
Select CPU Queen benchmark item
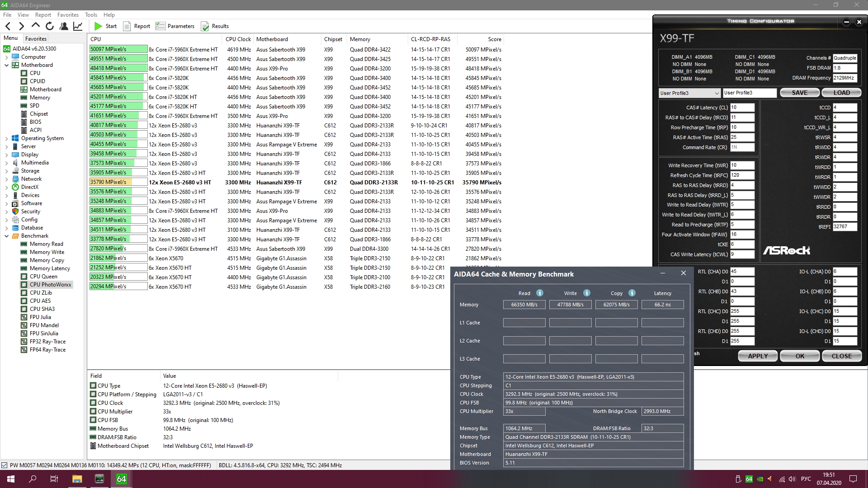click(x=43, y=277)
